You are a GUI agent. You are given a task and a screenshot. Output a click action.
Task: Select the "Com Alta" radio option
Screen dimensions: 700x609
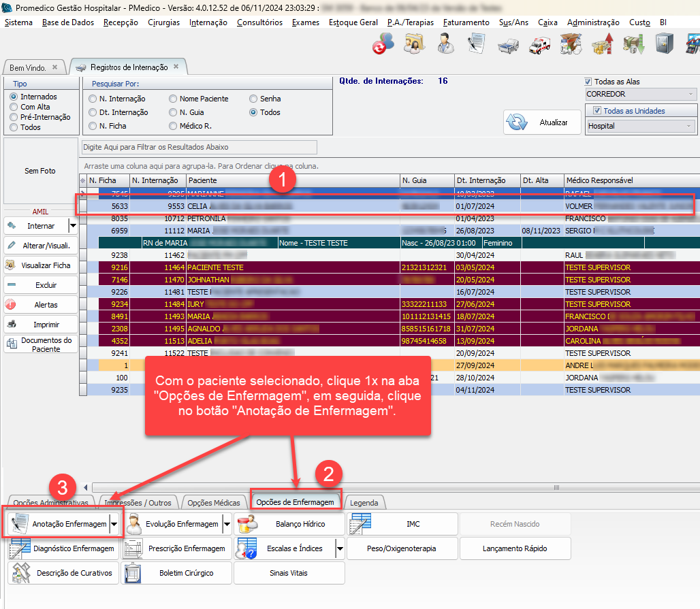coord(14,107)
